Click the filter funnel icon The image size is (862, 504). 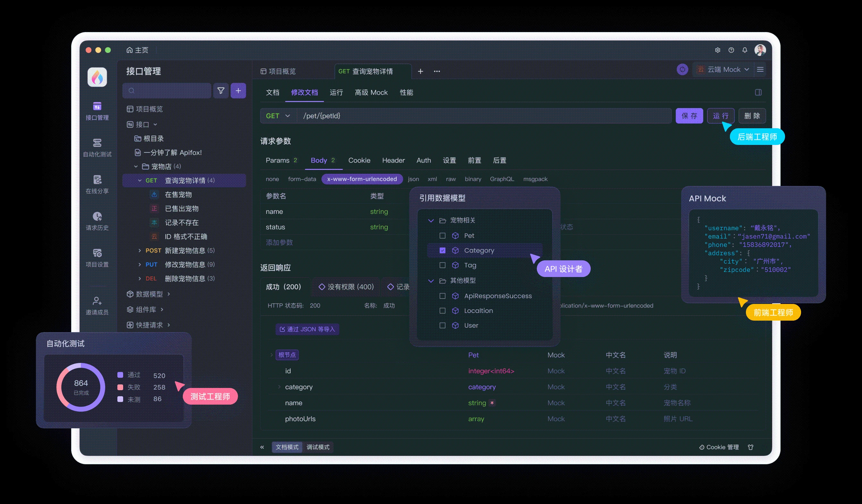[221, 91]
